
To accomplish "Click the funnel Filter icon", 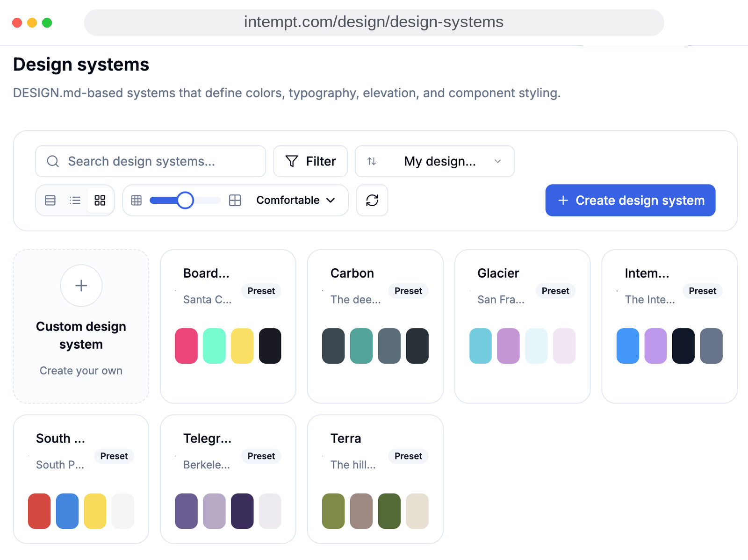I will click(292, 161).
